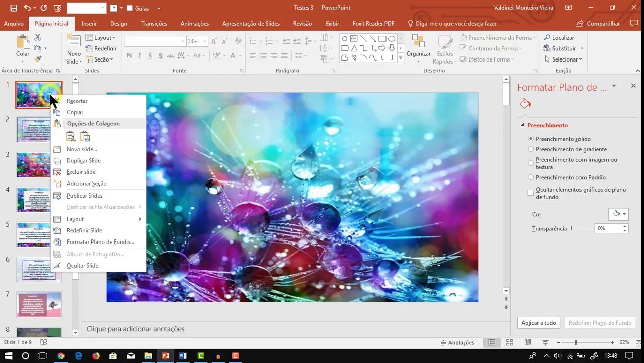Screen dimensions: 644x363
Task: Open the Layout dropdown in ribbon
Action: click(x=101, y=38)
